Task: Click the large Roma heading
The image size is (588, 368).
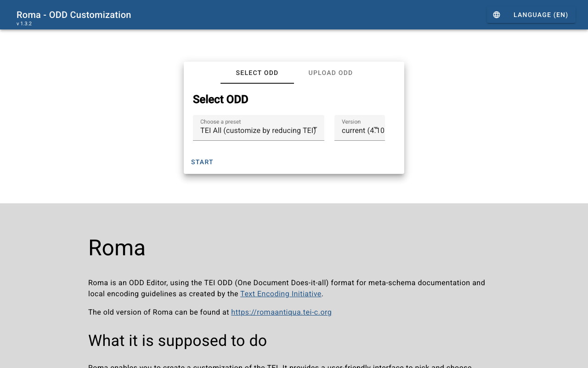Action: 117,247
